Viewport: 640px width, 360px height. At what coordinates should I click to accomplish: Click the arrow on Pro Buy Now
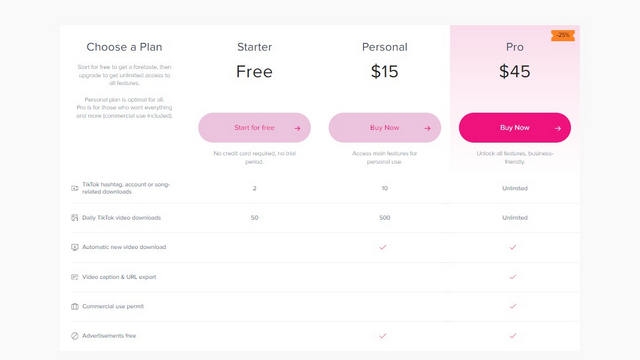tap(558, 128)
